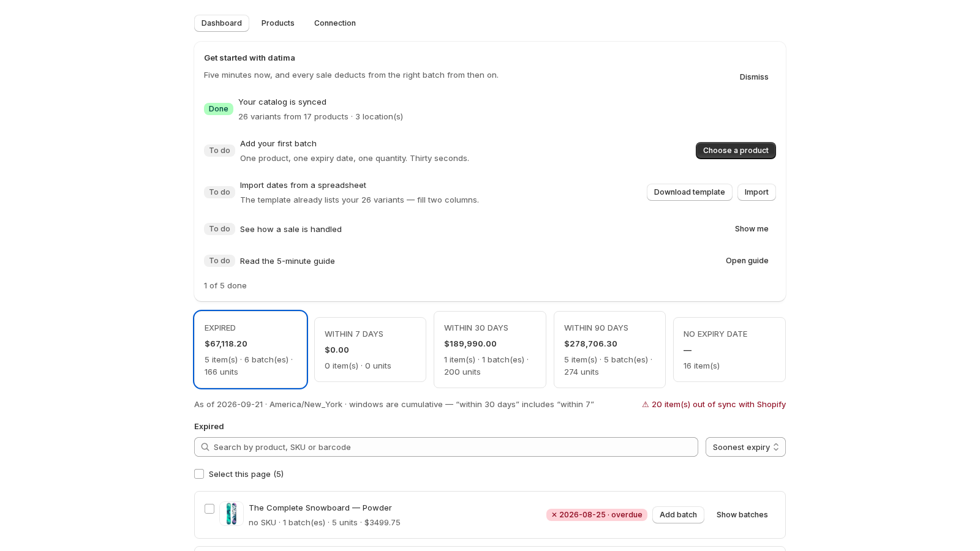Click the Snowboard Powder product thumbnail

[x=232, y=514]
